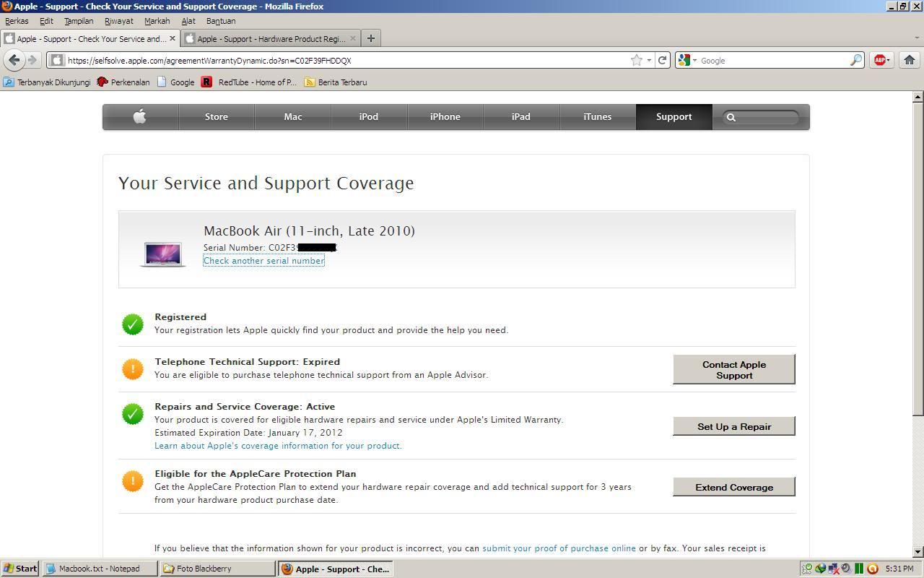The width and height of the screenshot is (924, 578).
Task: Open the Berita Terbaru feed bookmark
Action: tap(336, 82)
